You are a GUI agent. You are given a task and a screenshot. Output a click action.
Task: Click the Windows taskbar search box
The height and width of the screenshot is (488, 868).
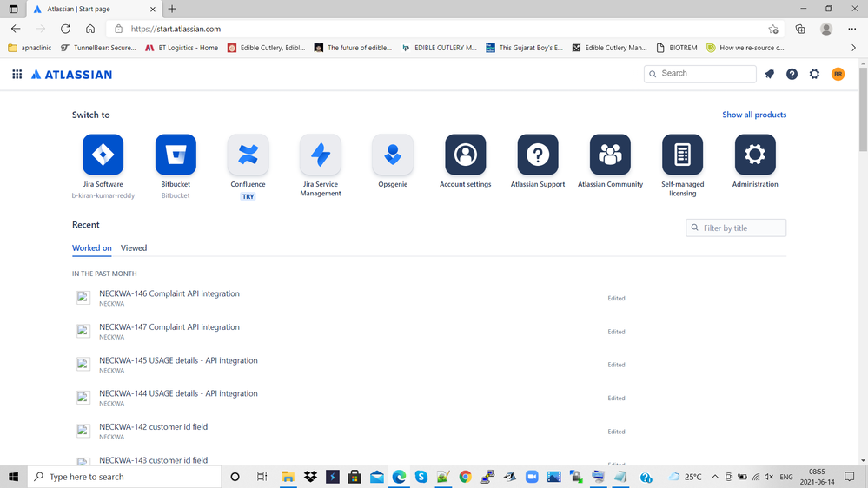click(x=124, y=477)
